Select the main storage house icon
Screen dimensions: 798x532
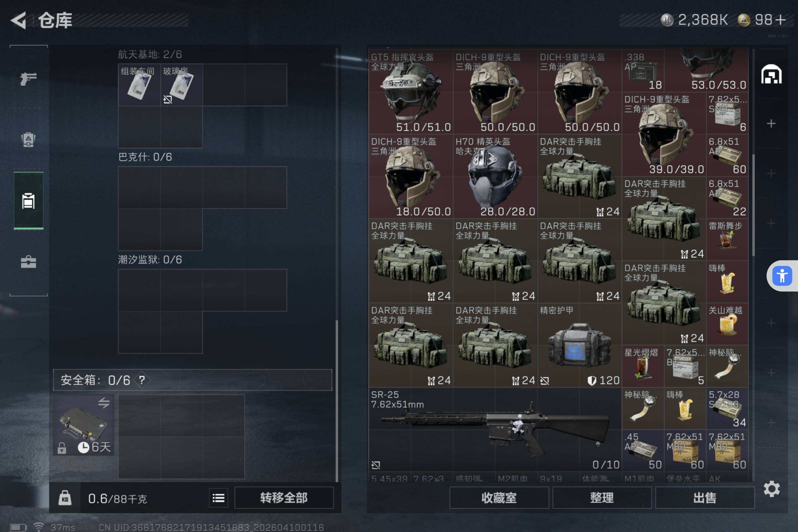click(x=771, y=74)
